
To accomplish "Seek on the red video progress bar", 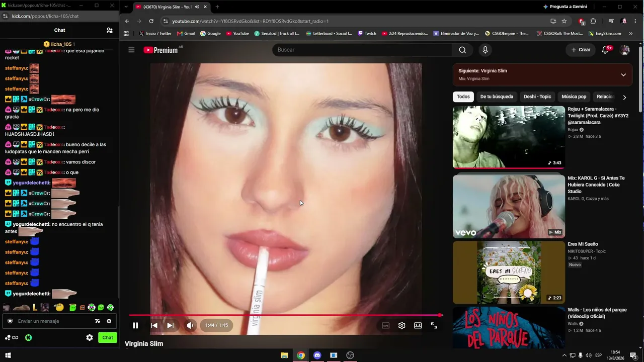I will coord(285,315).
